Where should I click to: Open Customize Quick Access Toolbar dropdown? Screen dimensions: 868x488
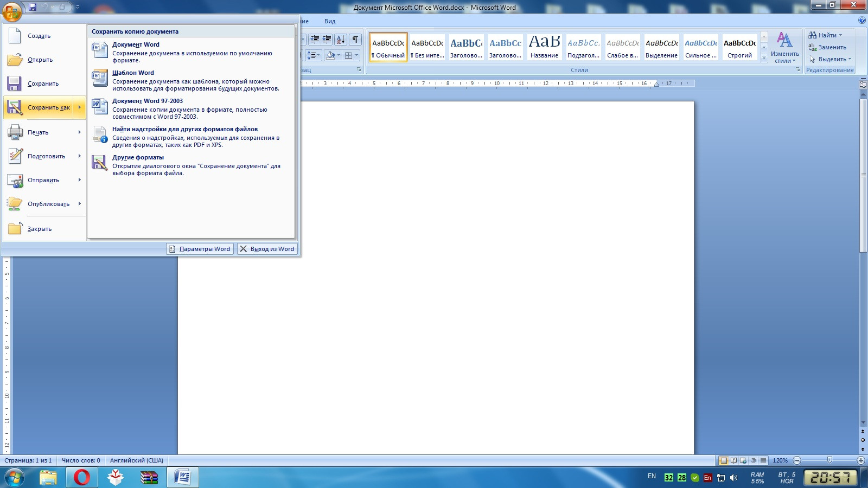pos(78,7)
